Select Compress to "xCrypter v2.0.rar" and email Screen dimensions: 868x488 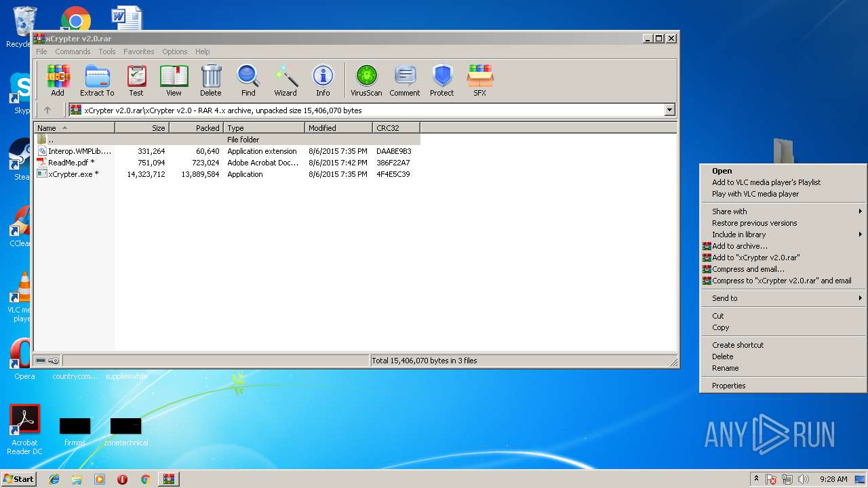pos(783,281)
